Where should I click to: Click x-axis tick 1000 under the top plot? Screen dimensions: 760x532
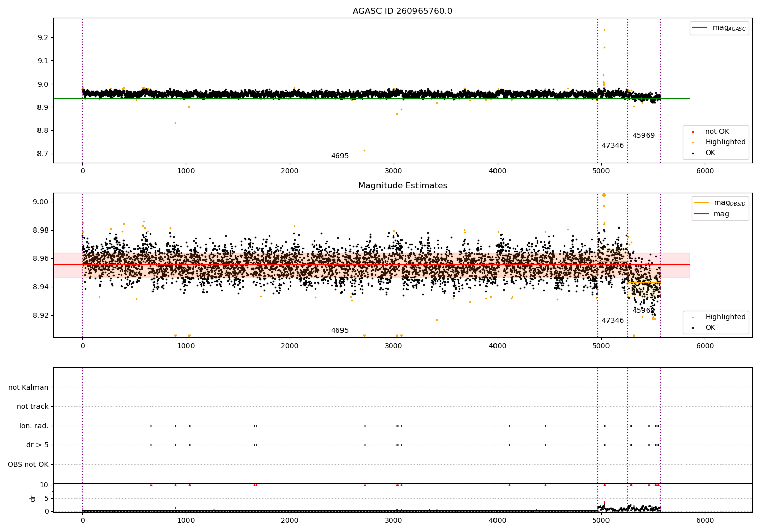click(186, 171)
